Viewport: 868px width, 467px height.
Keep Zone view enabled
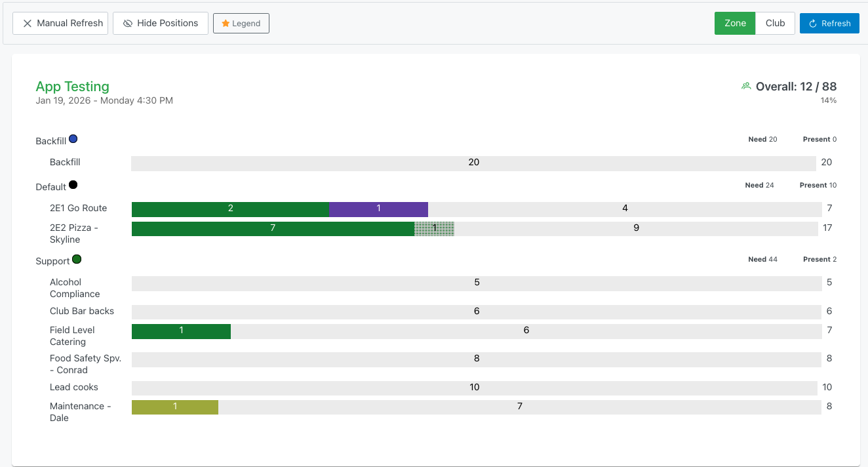[734, 23]
